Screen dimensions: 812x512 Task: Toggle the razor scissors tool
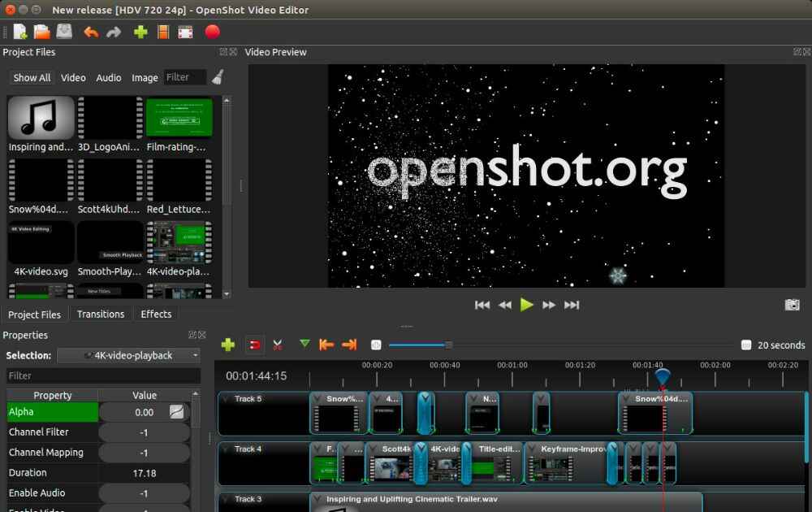tap(278, 345)
